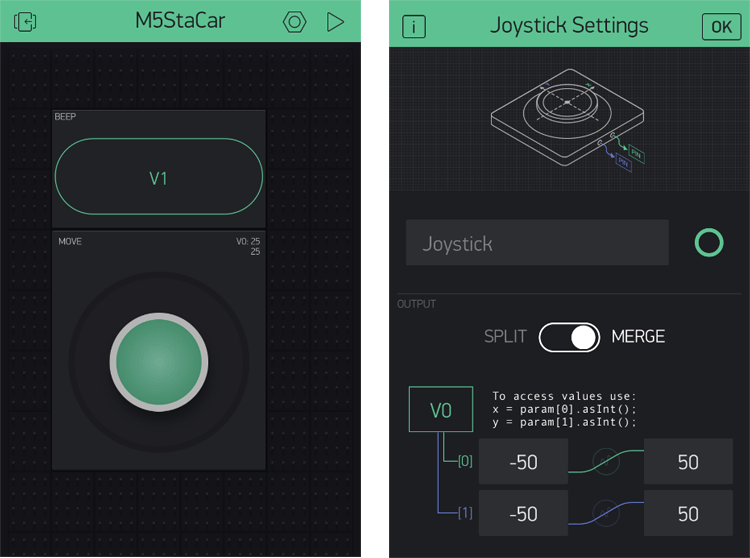The width and height of the screenshot is (750, 558).
Task: Confirm joystick settings with OK button
Action: (721, 26)
